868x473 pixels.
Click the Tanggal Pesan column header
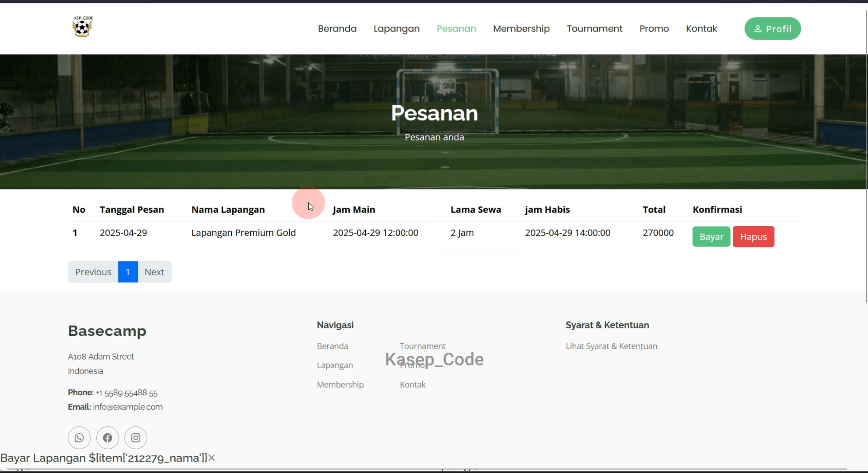(x=132, y=210)
